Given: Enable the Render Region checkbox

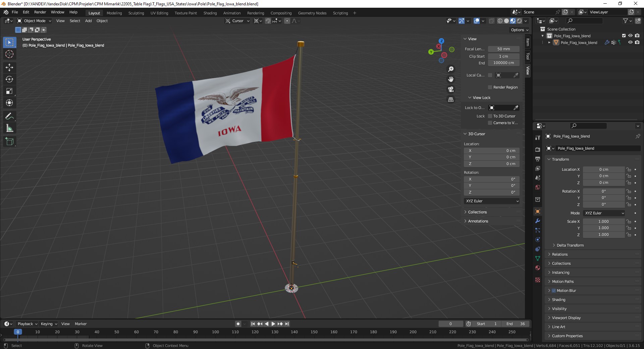Looking at the screenshot, I should pyautogui.click(x=490, y=87).
